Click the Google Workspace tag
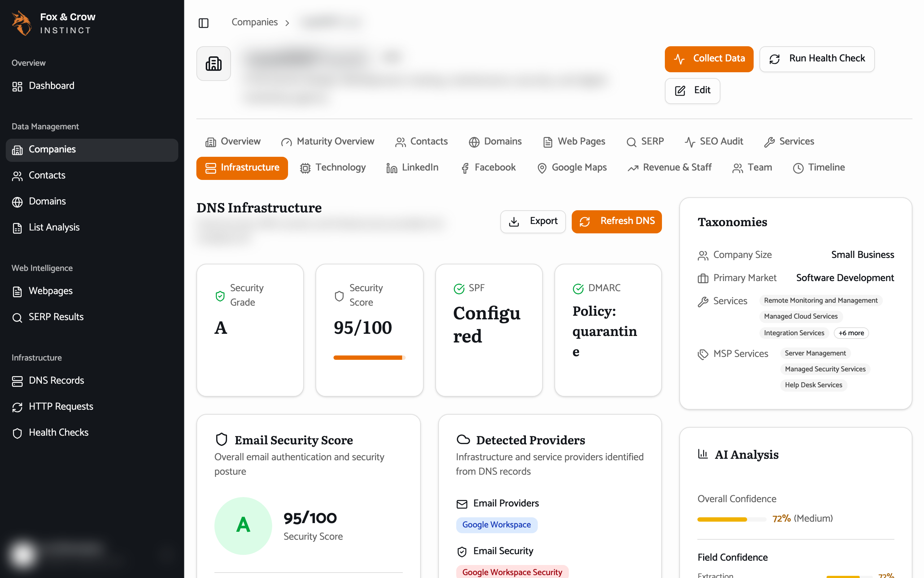 pos(497,525)
